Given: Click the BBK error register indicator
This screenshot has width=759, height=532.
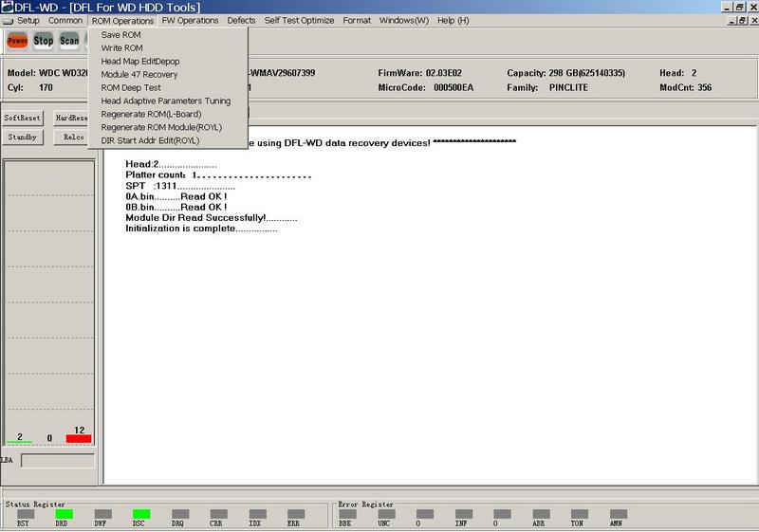Looking at the screenshot, I should [x=347, y=514].
